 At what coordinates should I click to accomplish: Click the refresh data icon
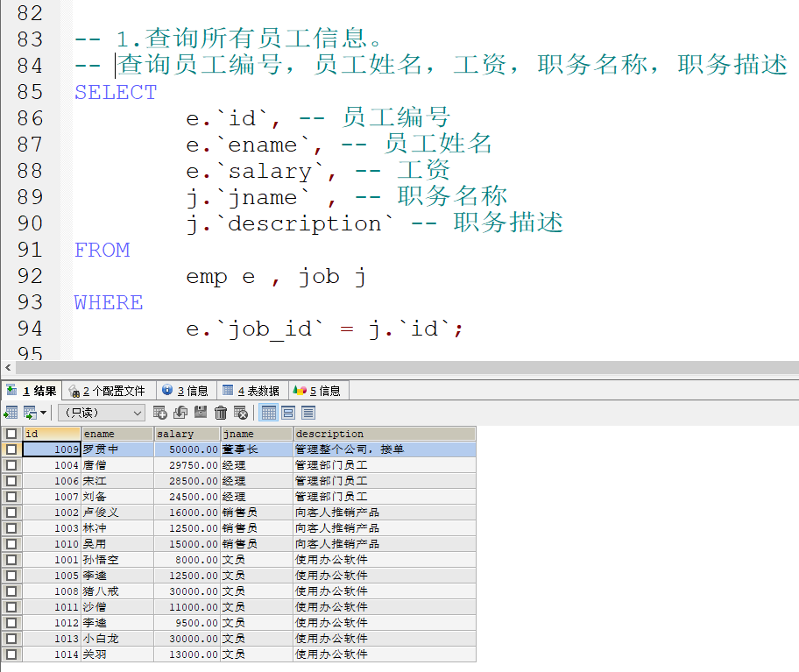click(x=180, y=413)
